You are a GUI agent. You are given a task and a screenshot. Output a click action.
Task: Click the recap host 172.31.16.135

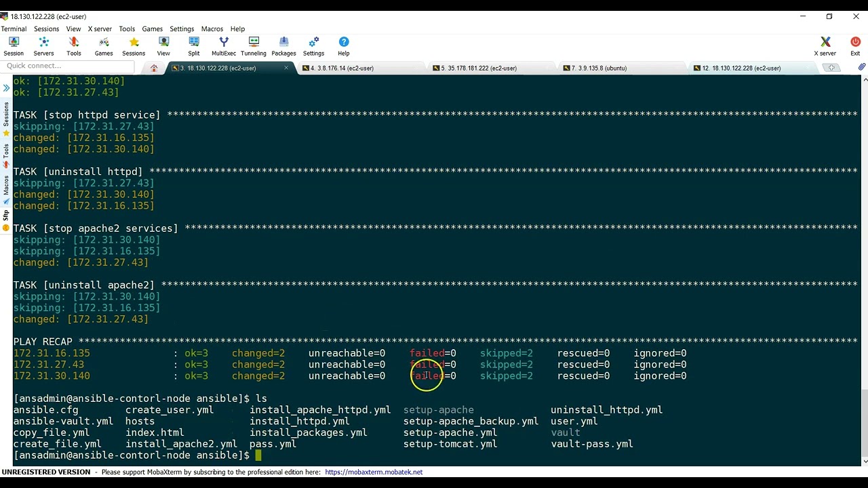(52, 353)
